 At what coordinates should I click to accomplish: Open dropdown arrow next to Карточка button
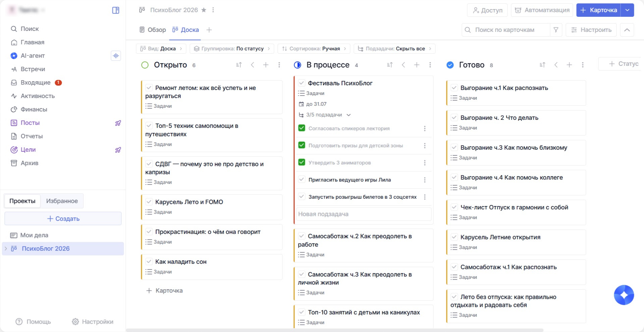627,10
